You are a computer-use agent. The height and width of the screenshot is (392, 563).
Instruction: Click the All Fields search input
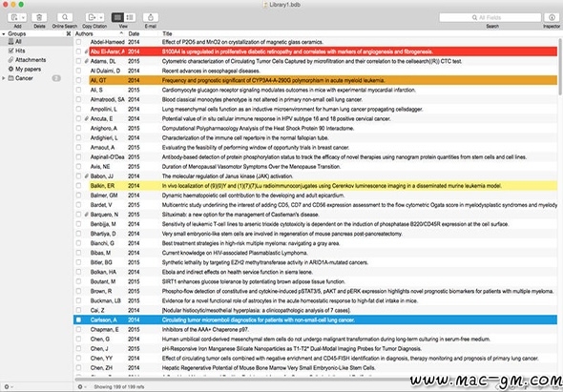tap(490, 17)
